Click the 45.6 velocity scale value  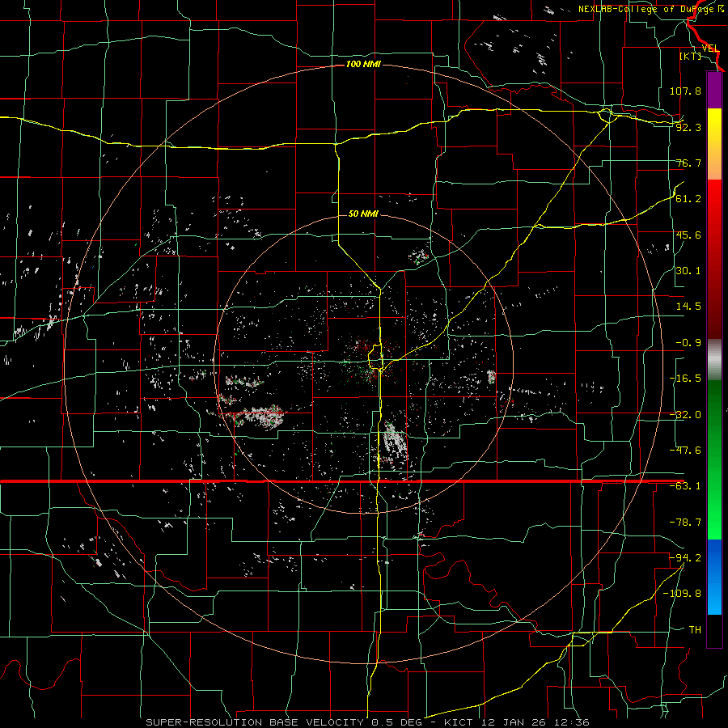point(688,235)
